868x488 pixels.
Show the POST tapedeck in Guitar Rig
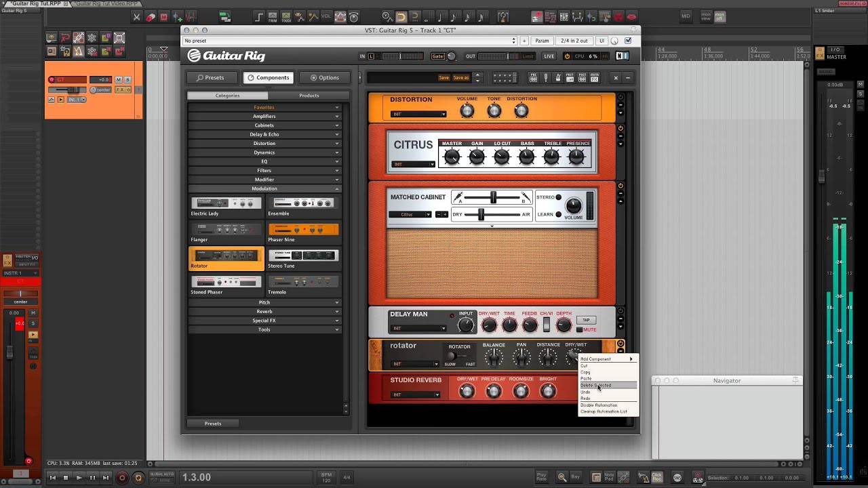point(583,78)
